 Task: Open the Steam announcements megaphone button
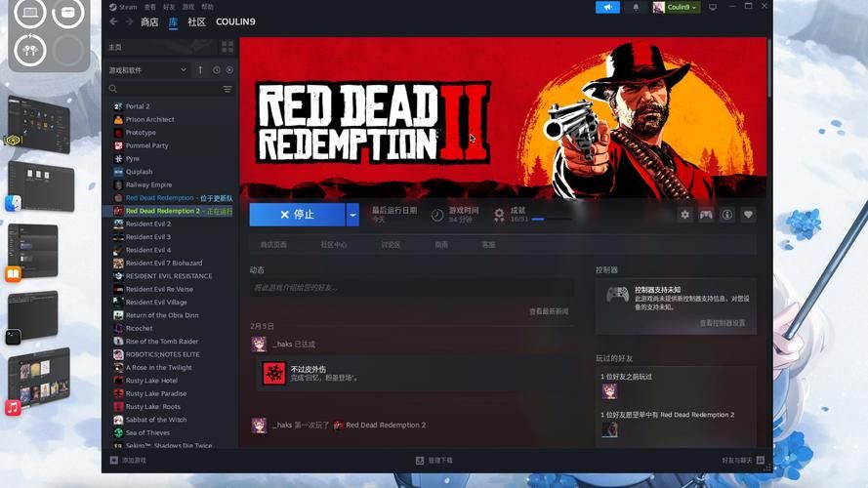click(607, 7)
